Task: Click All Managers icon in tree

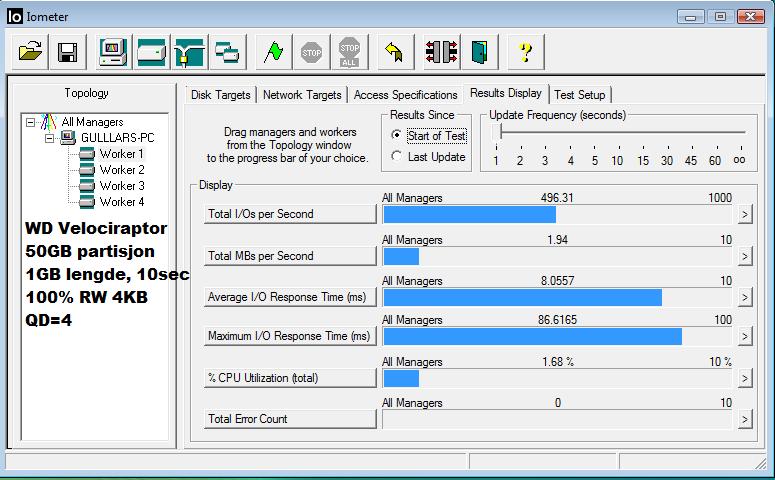Action: click(x=48, y=122)
